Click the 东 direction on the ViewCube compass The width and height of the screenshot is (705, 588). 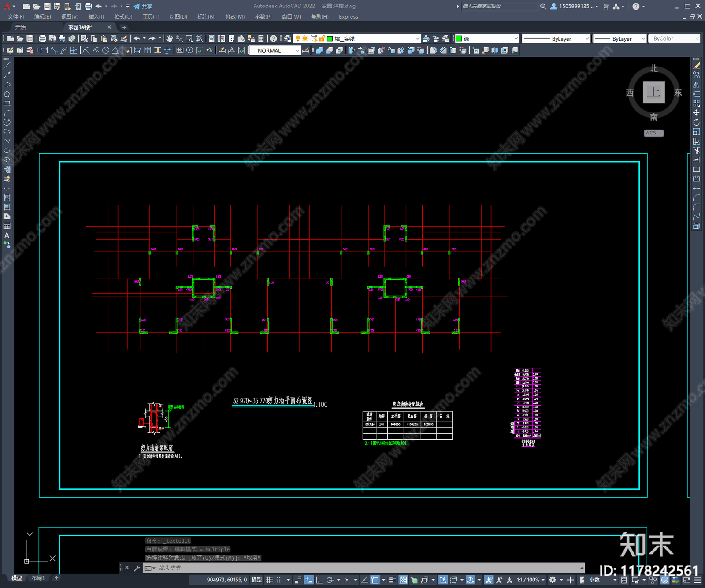pos(678,92)
